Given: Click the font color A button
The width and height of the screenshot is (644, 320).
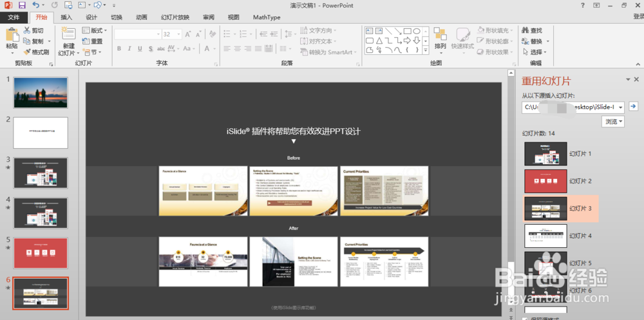Looking at the screenshot, I should tap(207, 48).
